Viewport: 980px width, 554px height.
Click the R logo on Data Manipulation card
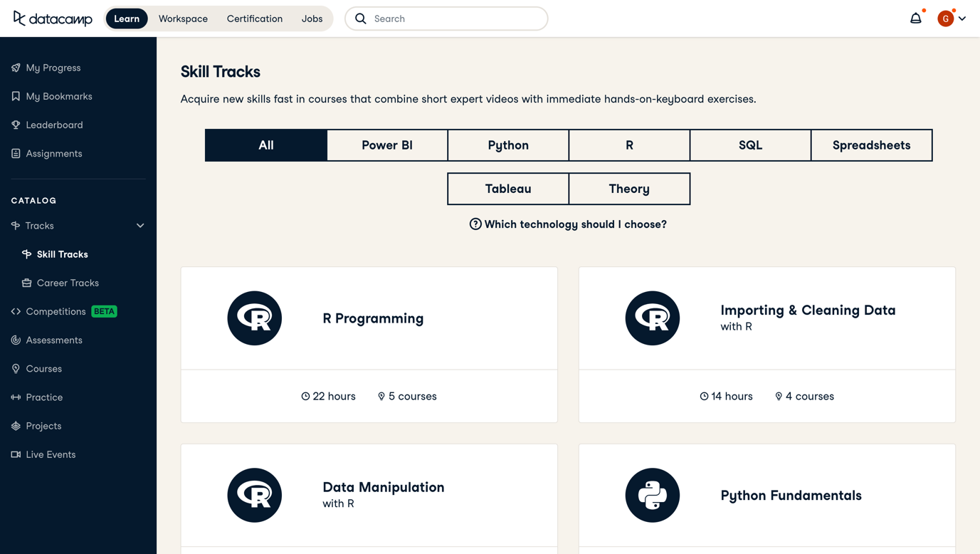point(255,496)
